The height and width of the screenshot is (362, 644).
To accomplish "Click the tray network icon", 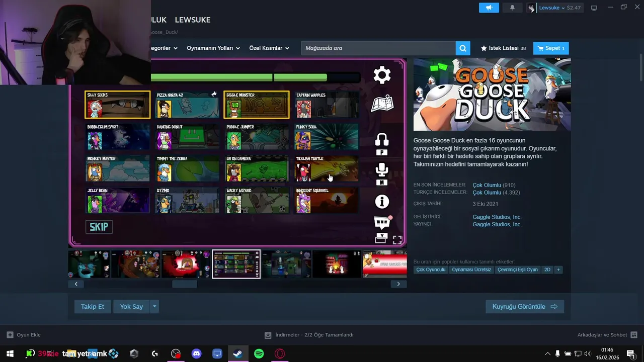I will (x=578, y=354).
